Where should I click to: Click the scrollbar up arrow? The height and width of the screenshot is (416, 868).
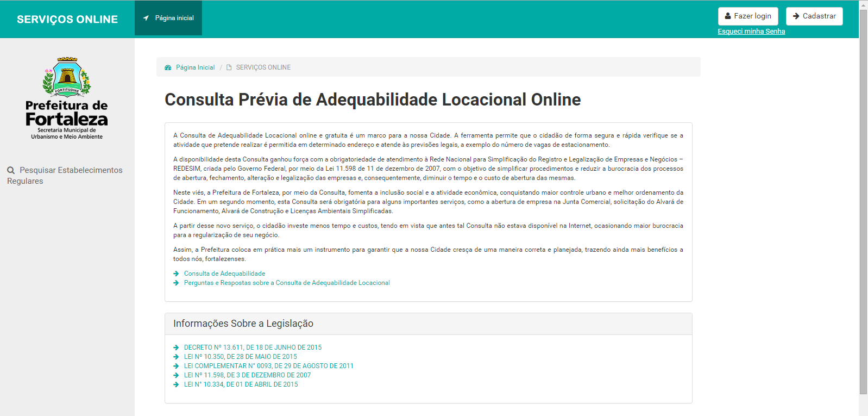[x=863, y=4]
